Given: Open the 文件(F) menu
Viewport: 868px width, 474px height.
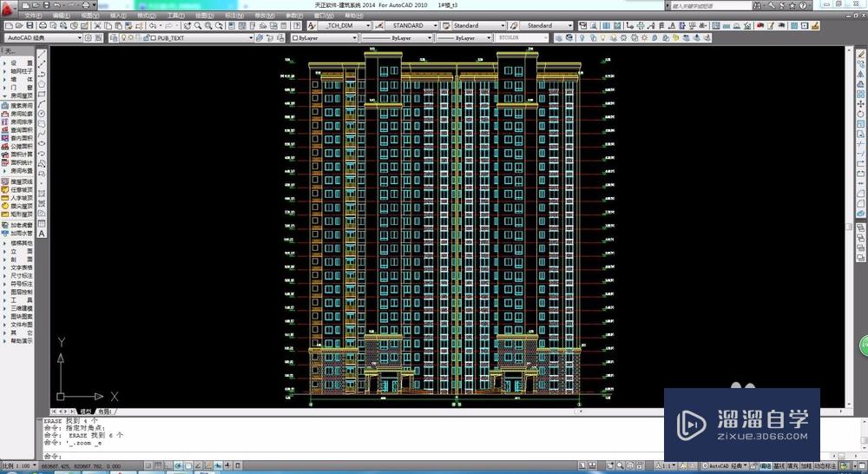Looking at the screenshot, I should tap(34, 16).
